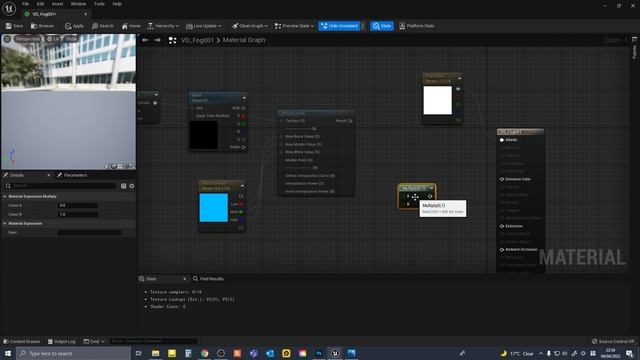Edit the Const B value field
The image size is (640, 360).
click(78, 214)
